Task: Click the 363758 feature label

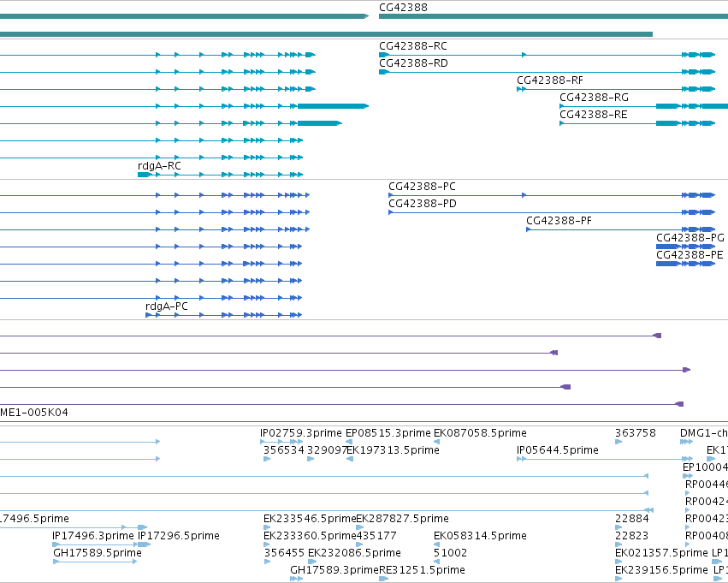Action: [635, 433]
